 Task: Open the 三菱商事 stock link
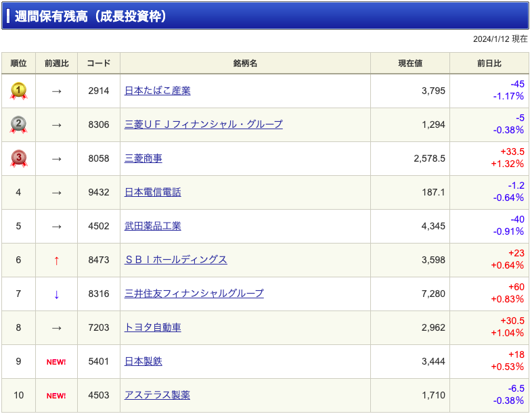[x=143, y=158]
